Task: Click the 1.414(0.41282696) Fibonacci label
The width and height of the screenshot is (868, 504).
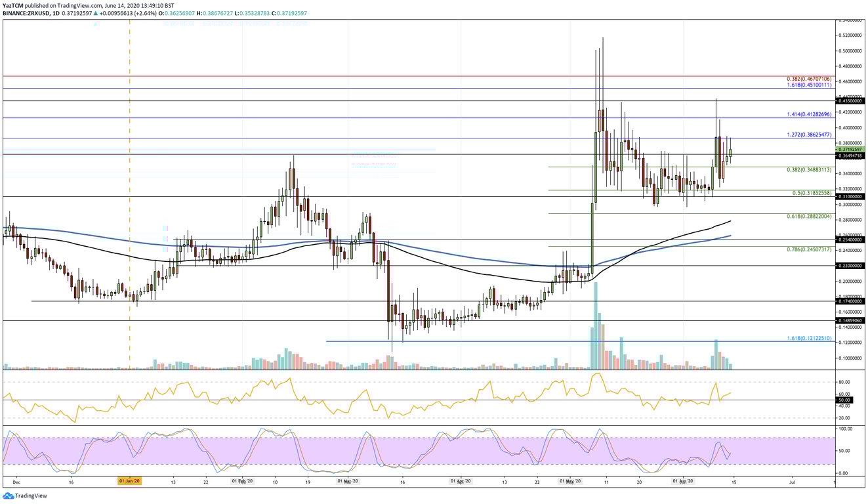Action: [808, 114]
